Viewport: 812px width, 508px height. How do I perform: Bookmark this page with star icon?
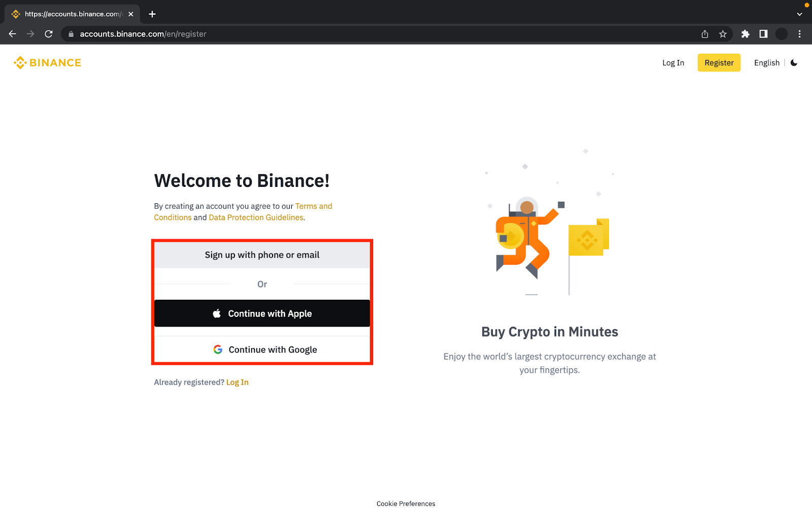tap(723, 34)
